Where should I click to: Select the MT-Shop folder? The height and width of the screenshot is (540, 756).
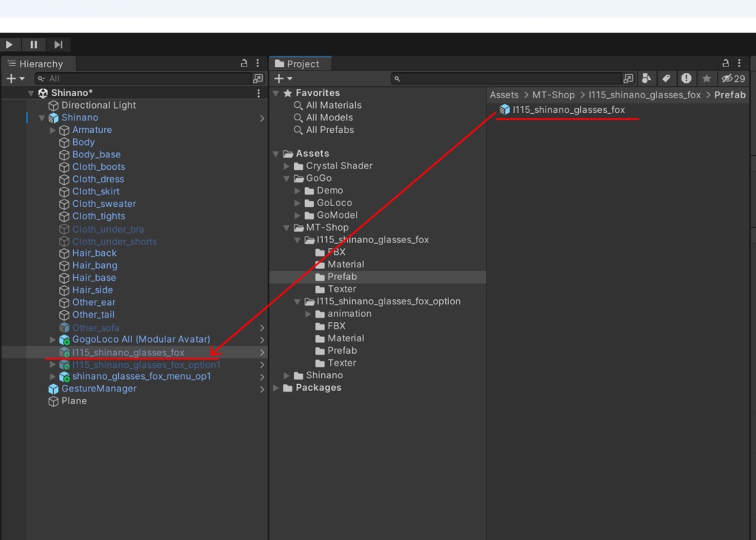[x=327, y=228]
